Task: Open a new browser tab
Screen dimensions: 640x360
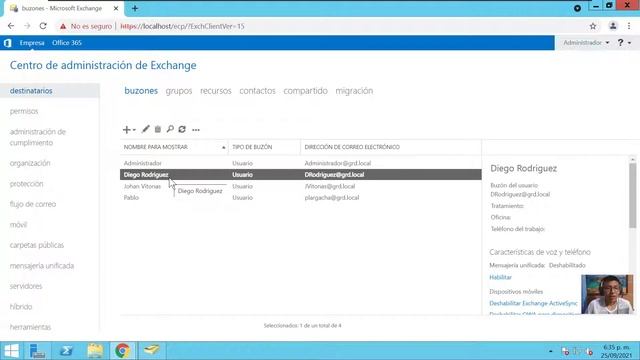Action: tap(135, 8)
